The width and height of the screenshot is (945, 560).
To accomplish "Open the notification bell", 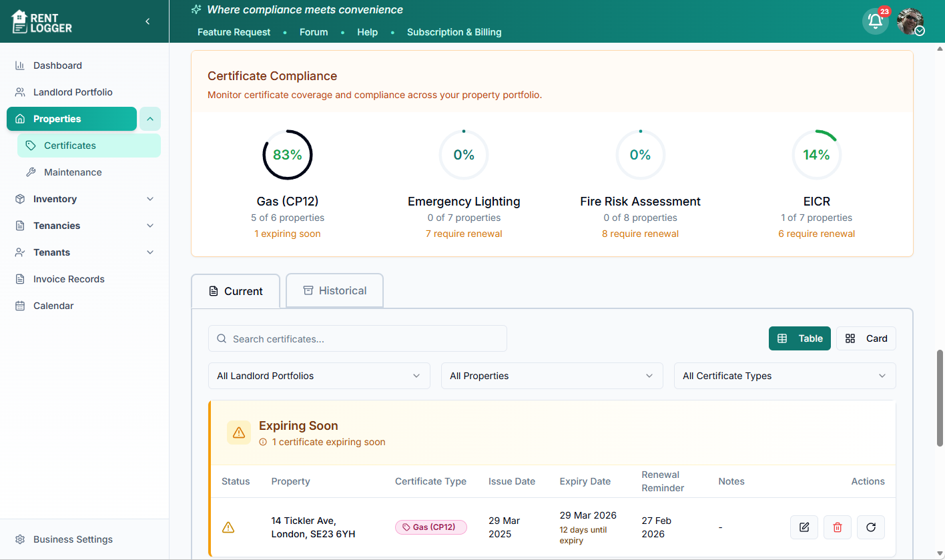I will (x=875, y=21).
